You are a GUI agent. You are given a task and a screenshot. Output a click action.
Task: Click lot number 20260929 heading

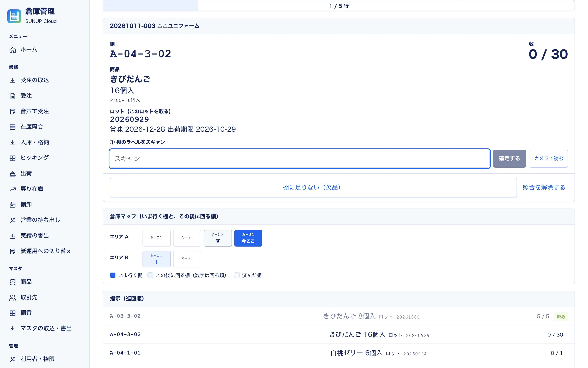[x=129, y=119]
